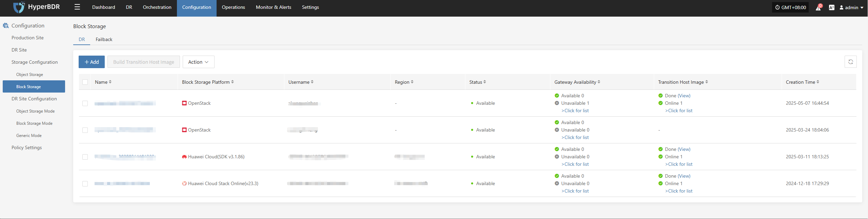Click 'Unavailable 1' gateway status text
This screenshot has height=219, width=868.
click(x=575, y=103)
